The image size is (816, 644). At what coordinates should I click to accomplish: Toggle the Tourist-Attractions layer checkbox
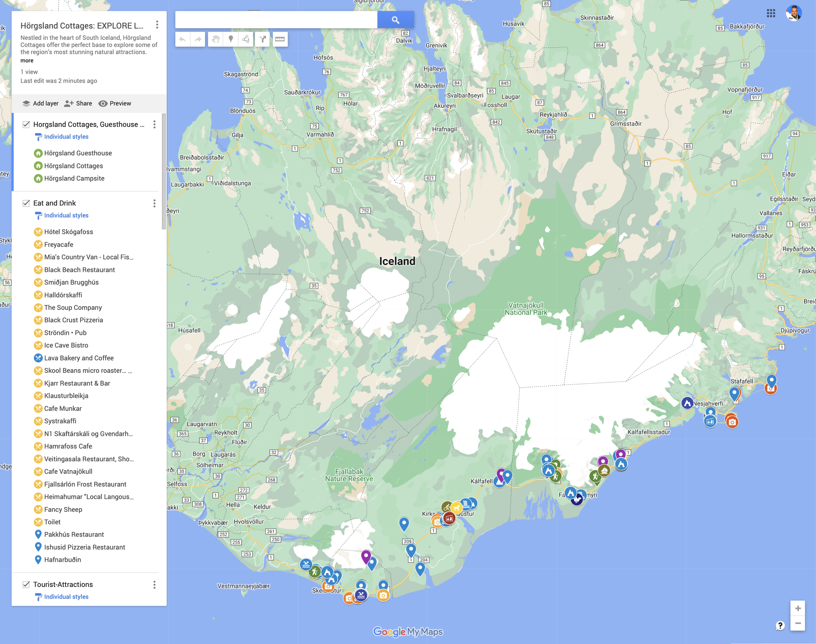(26, 584)
